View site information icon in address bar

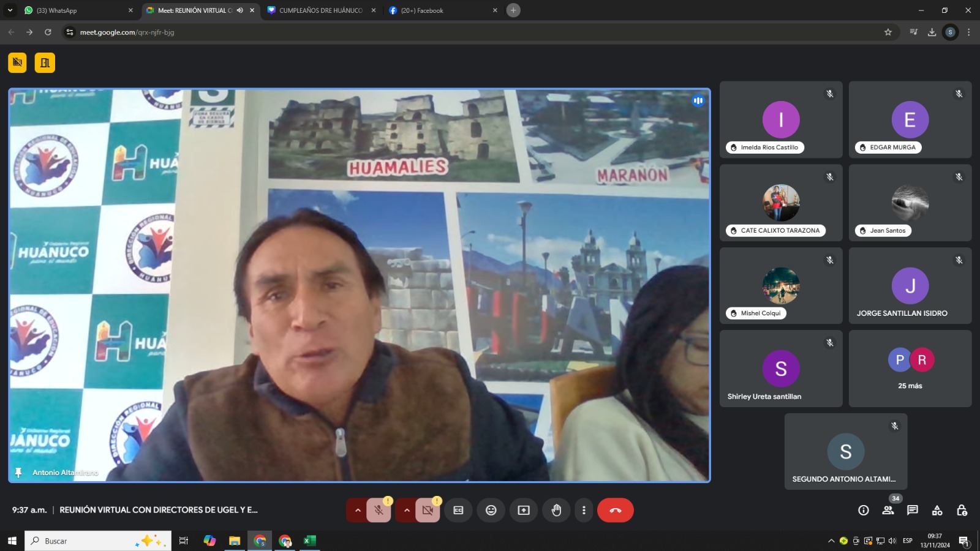click(70, 32)
